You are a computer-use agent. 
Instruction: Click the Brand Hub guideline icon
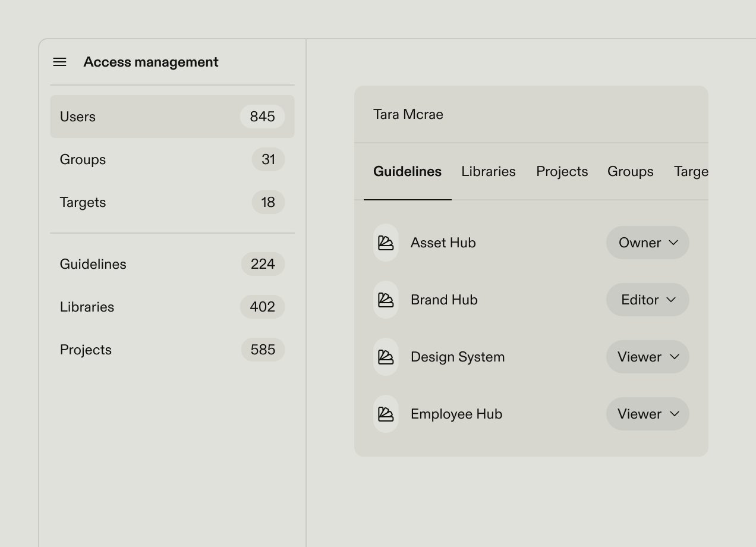click(x=386, y=300)
